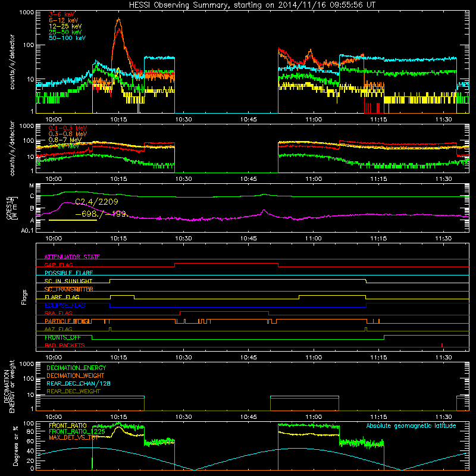Click the Degrees or % axis title
This screenshot has width=476, height=476.
click(15, 446)
